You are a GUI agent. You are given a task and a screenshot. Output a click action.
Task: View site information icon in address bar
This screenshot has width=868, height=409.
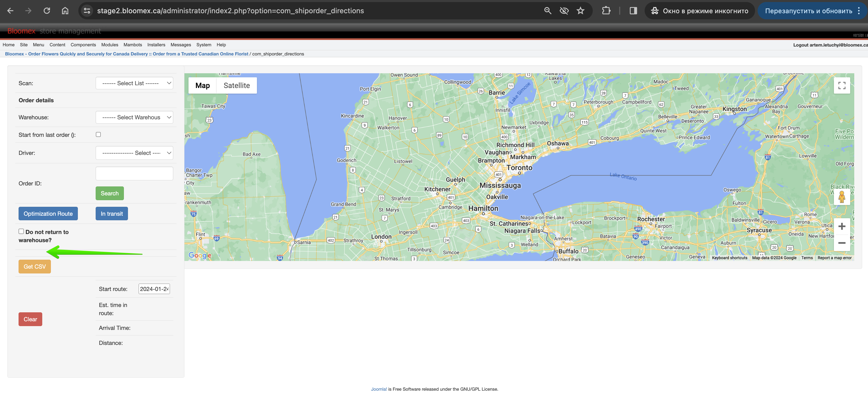tap(87, 11)
